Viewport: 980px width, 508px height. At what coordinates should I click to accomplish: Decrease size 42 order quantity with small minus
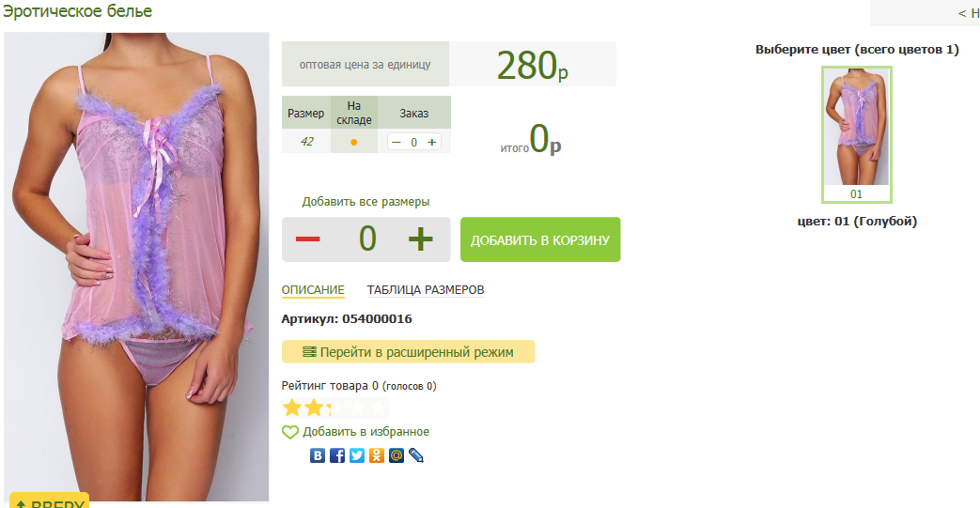coord(396,143)
